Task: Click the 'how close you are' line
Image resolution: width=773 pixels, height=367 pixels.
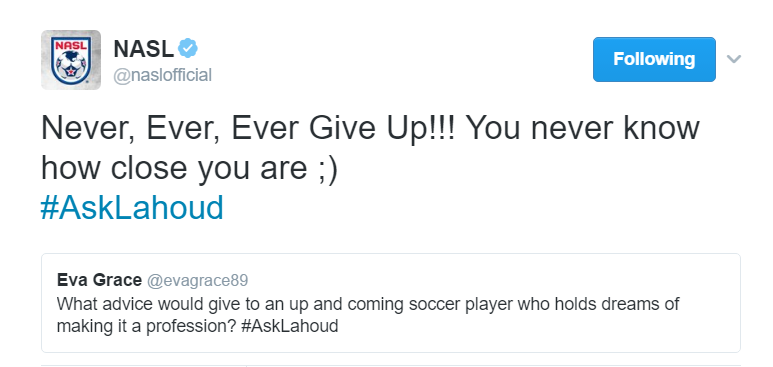Action: point(174,169)
